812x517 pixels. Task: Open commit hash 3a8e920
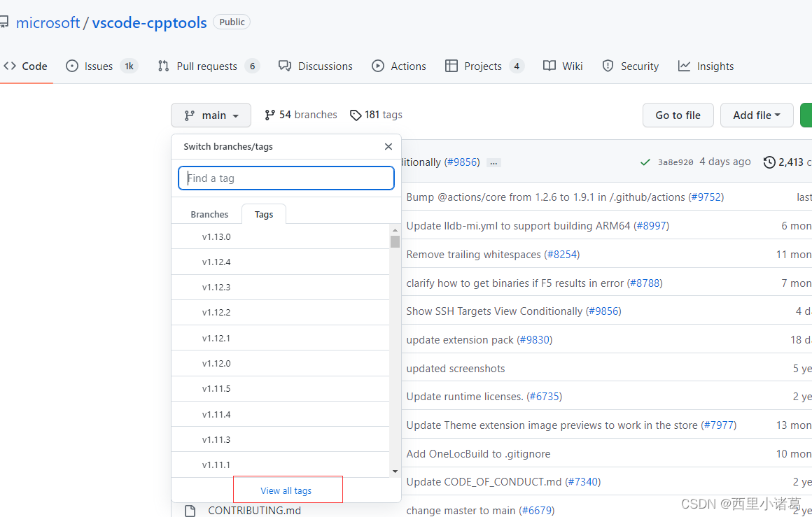point(675,162)
